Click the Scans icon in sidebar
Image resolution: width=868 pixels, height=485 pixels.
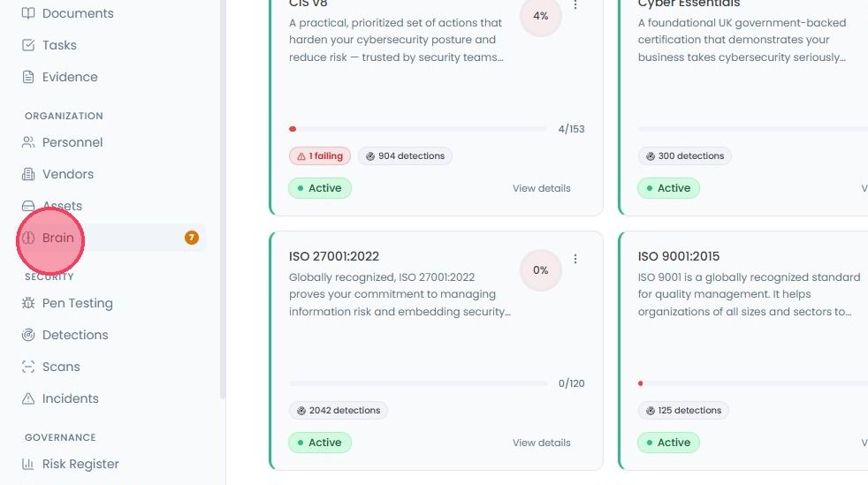click(28, 367)
